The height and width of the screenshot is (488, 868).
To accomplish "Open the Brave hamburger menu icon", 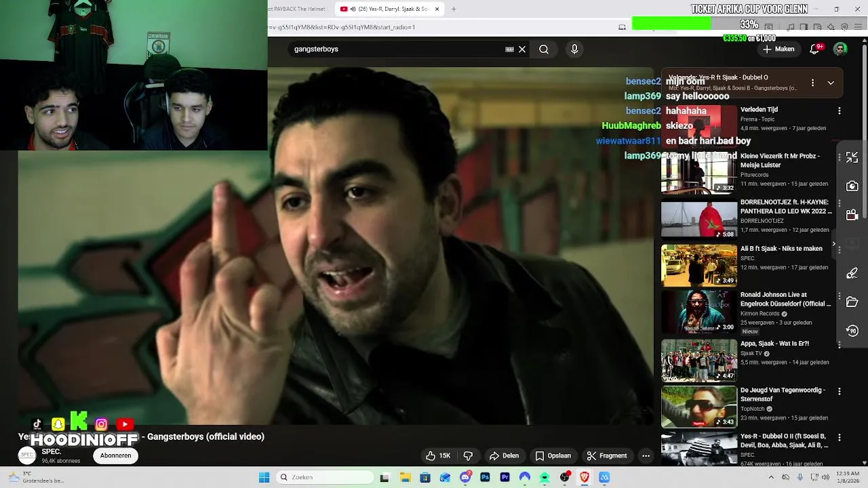I will [x=858, y=27].
